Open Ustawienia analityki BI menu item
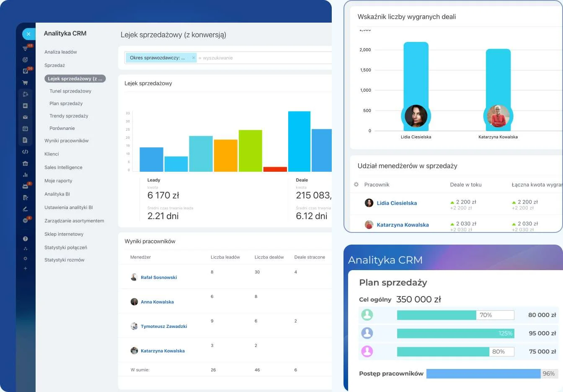563x392 pixels. pos(69,207)
